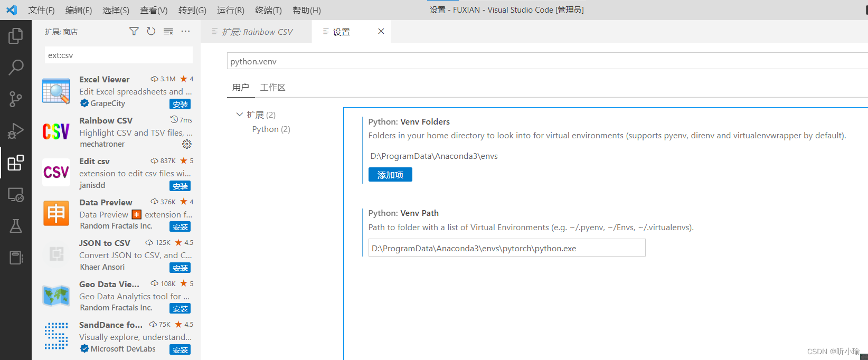Open the Rainbow CSV extension title
This screenshot has height=360, width=868.
106,120
